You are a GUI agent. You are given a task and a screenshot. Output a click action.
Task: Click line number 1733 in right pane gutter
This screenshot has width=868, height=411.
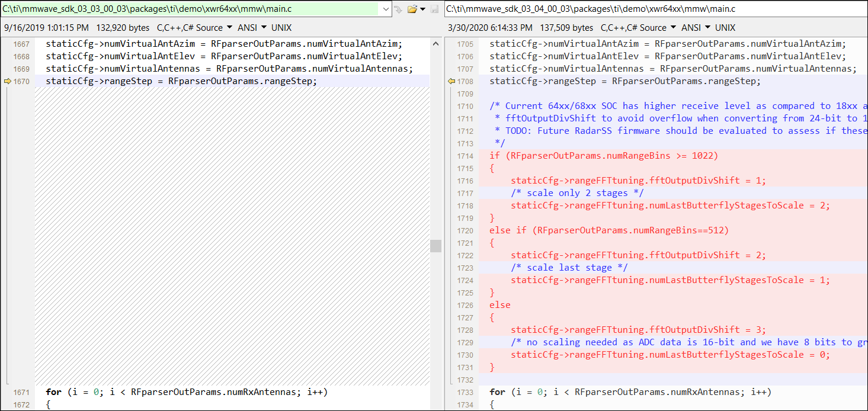click(465, 392)
